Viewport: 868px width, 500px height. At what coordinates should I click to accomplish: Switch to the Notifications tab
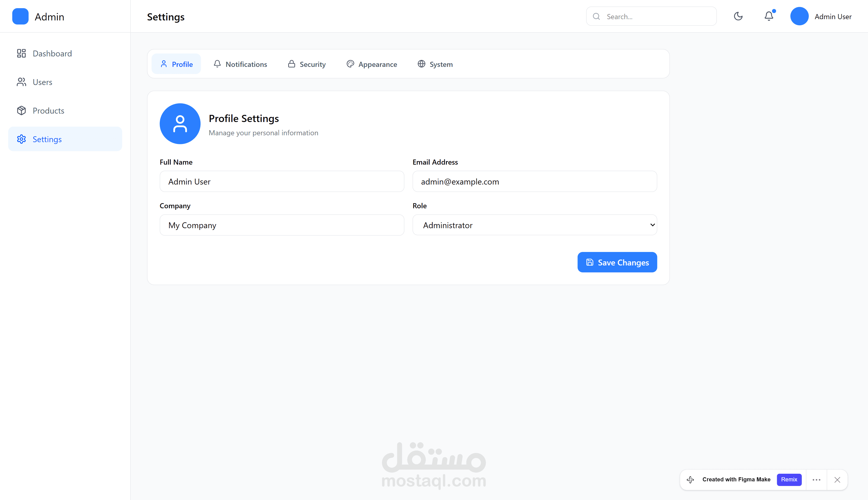[x=240, y=64]
